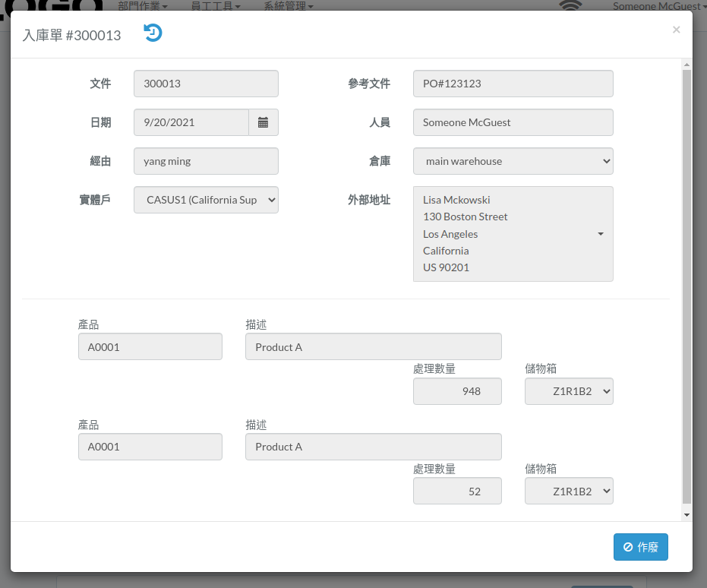Click the dialog vertical scrollbar down arrow
The height and width of the screenshot is (588, 707).
(x=686, y=515)
